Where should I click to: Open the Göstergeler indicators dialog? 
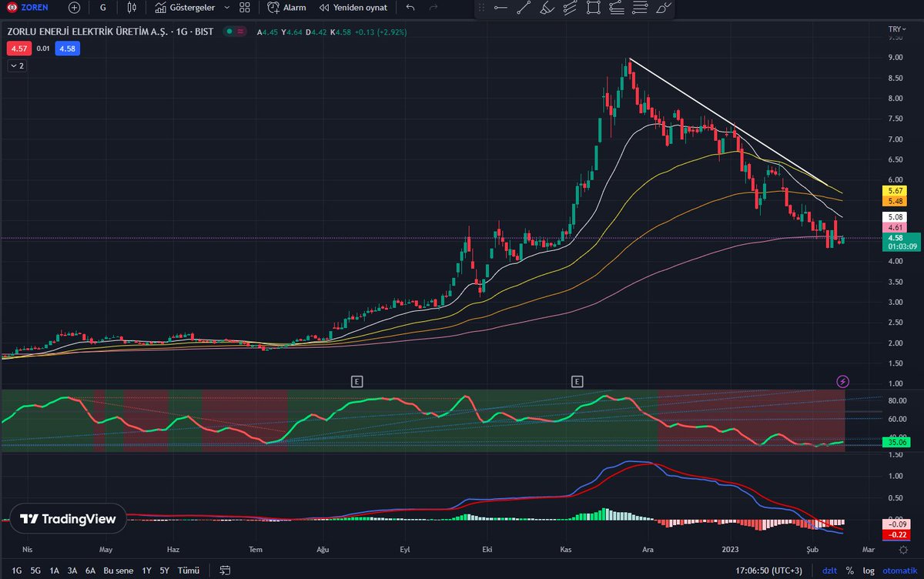(186, 7)
